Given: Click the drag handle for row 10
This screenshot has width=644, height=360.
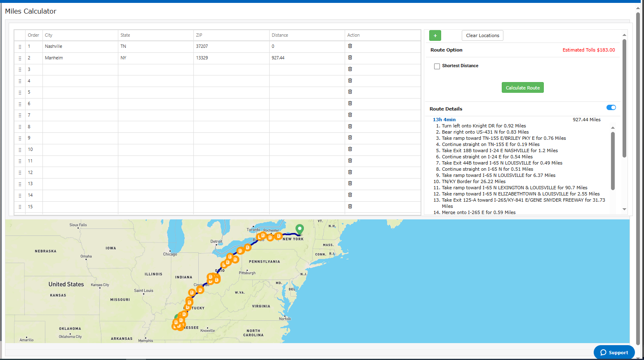Looking at the screenshot, I should 20,150.
